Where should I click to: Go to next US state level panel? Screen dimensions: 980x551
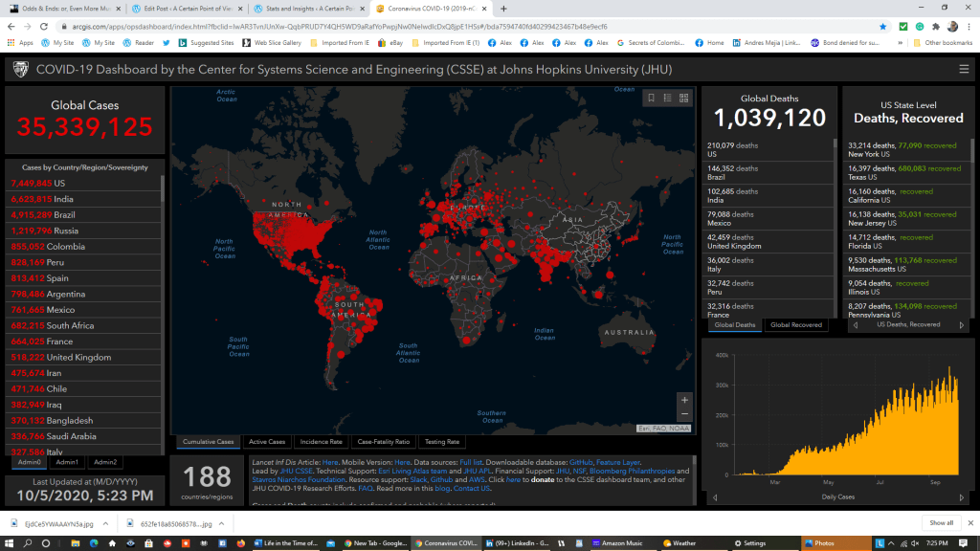pos(962,325)
